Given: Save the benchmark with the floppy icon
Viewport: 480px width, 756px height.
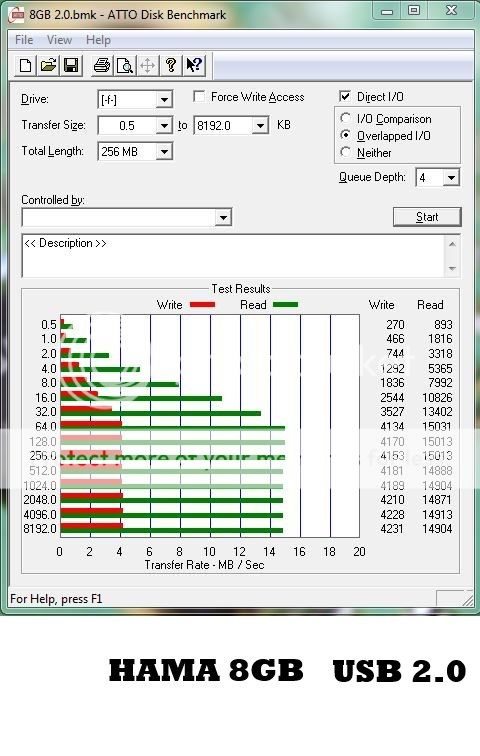Looking at the screenshot, I should pos(71,65).
